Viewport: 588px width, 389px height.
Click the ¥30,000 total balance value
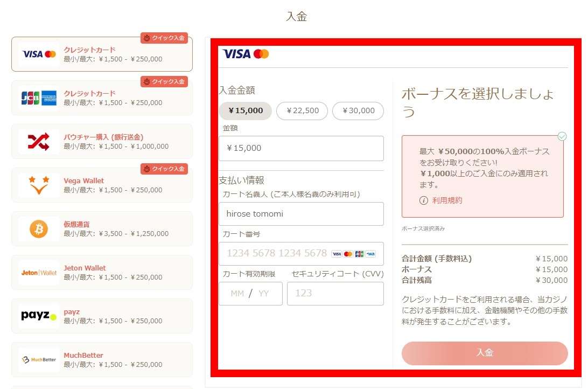(x=551, y=280)
